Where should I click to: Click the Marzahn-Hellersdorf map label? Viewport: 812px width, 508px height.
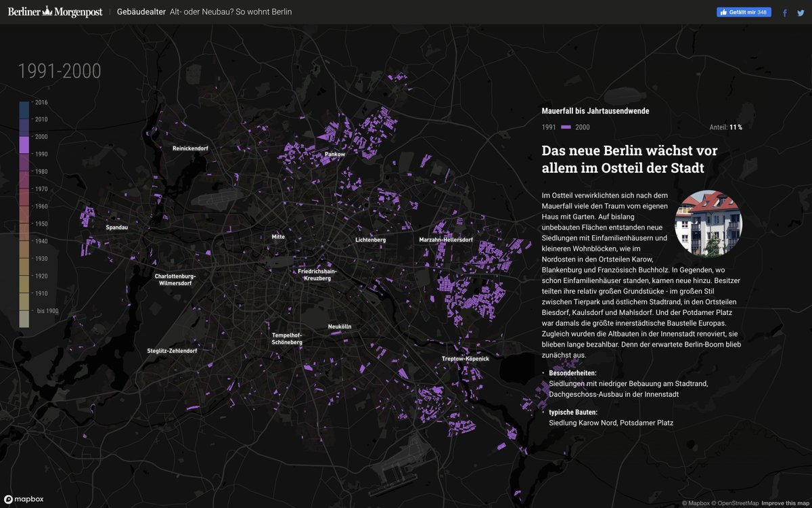(x=446, y=240)
